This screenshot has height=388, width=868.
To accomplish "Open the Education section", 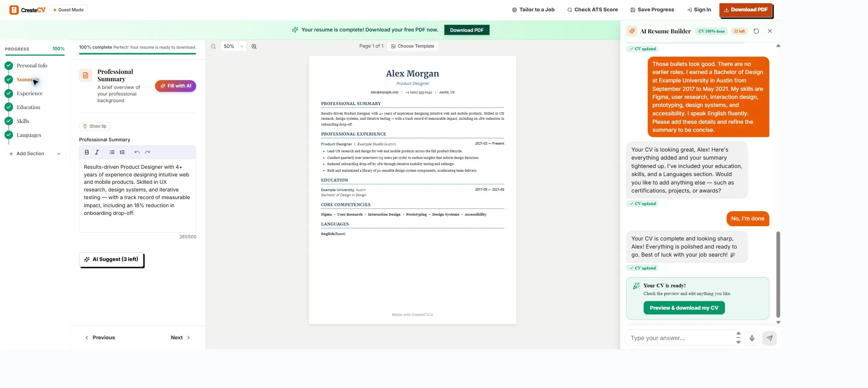I will 28,107.
